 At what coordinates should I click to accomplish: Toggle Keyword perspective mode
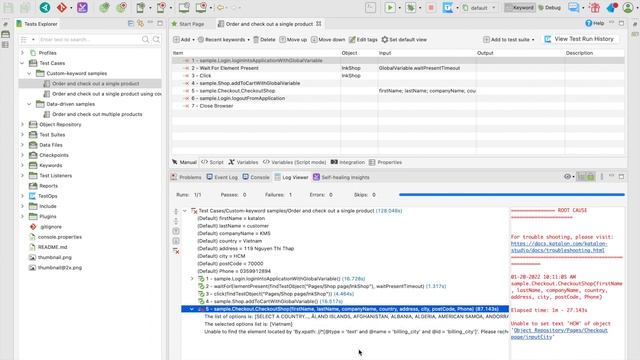520,7
